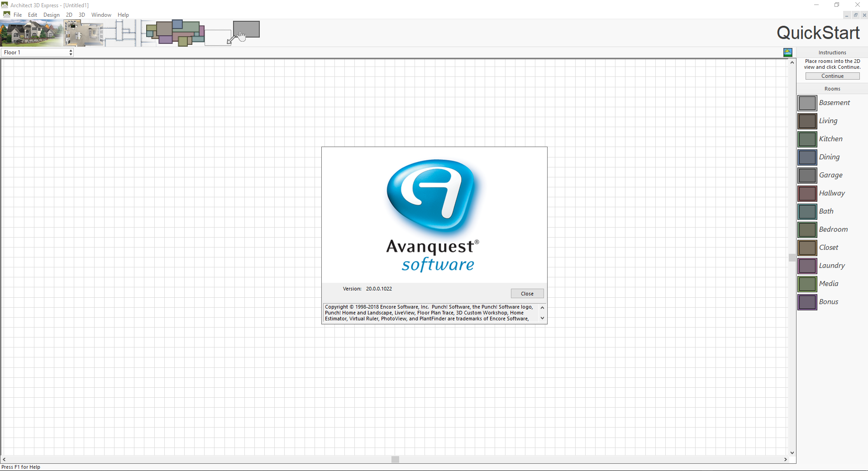This screenshot has width=868, height=471.
Task: Choose the Bonus room swatch
Action: click(807, 302)
